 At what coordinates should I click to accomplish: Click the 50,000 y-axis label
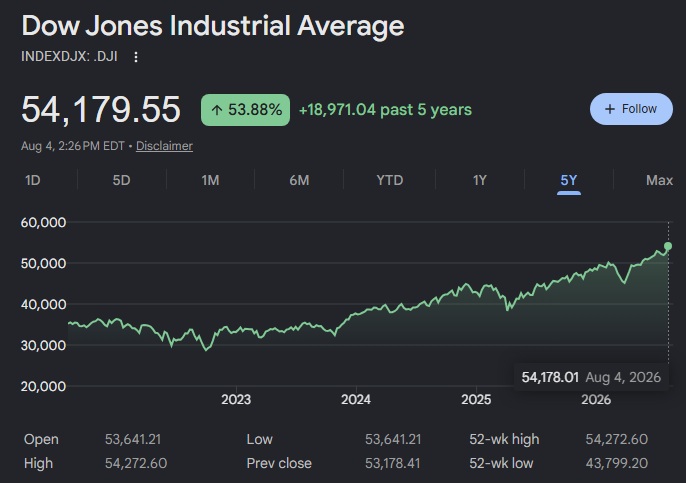tap(43, 263)
